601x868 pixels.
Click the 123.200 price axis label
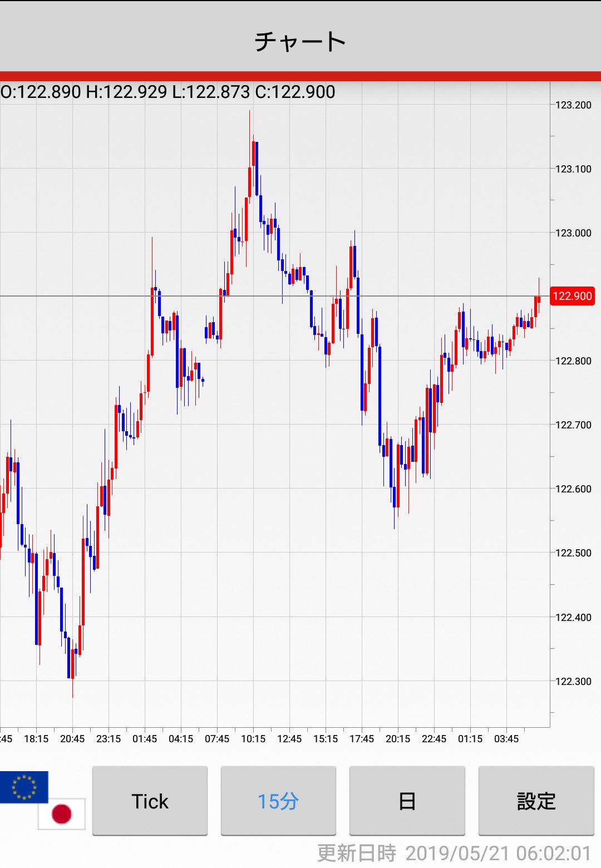coord(573,105)
